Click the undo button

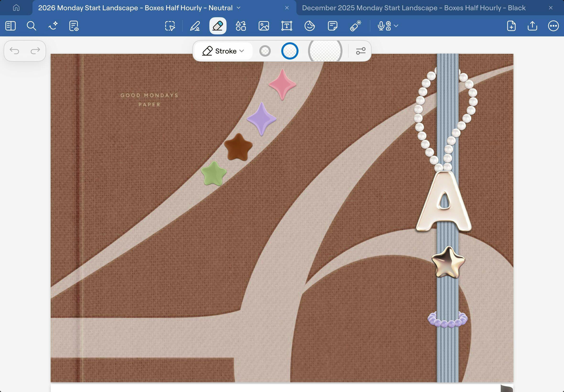(15, 51)
